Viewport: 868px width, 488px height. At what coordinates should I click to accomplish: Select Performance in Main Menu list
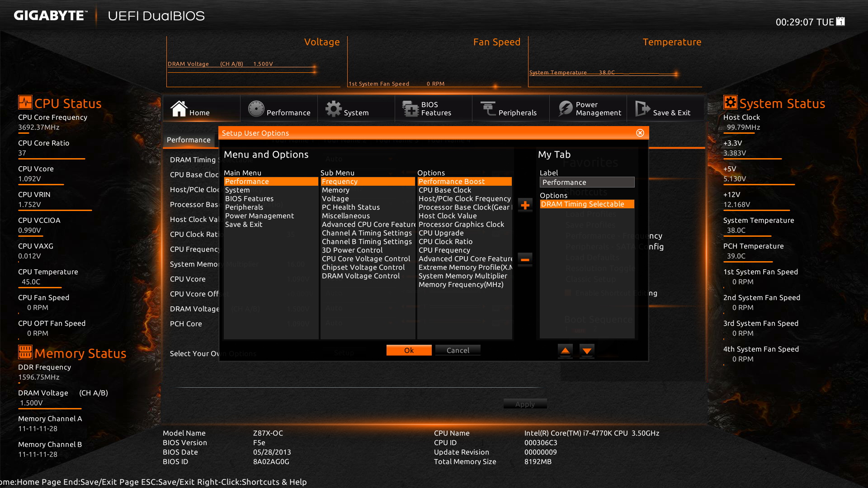point(271,181)
